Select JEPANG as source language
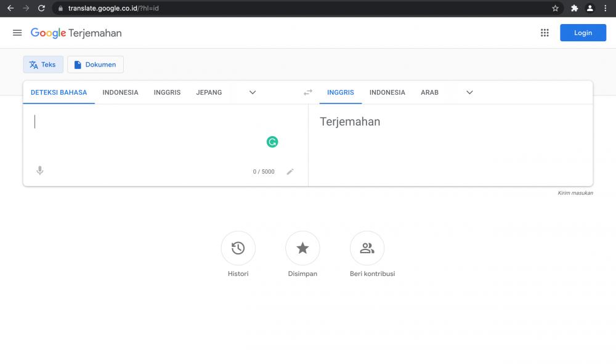Image resolution: width=616 pixels, height=364 pixels. click(209, 92)
